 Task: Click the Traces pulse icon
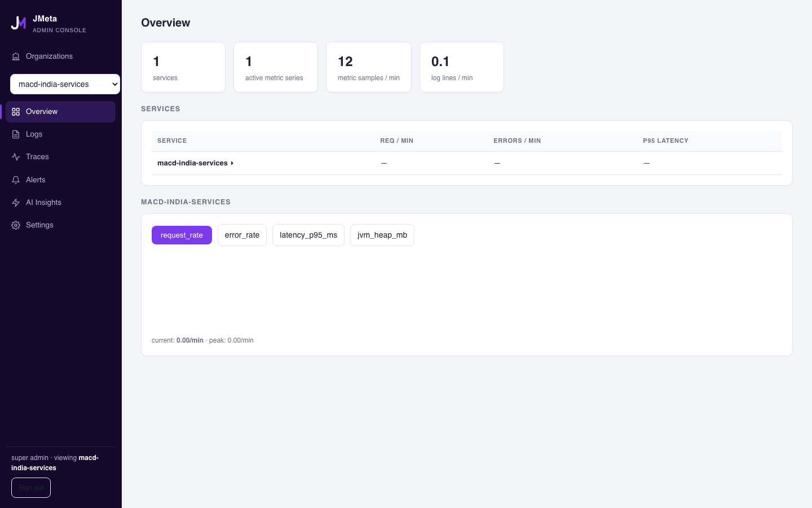(x=16, y=157)
